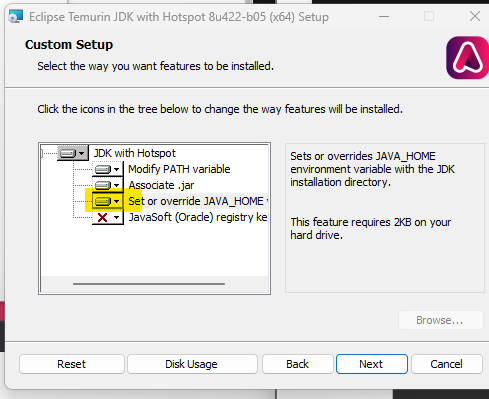Click the 'Custom Setup' heading
The height and width of the screenshot is (399, 489).
pyautogui.click(x=69, y=45)
